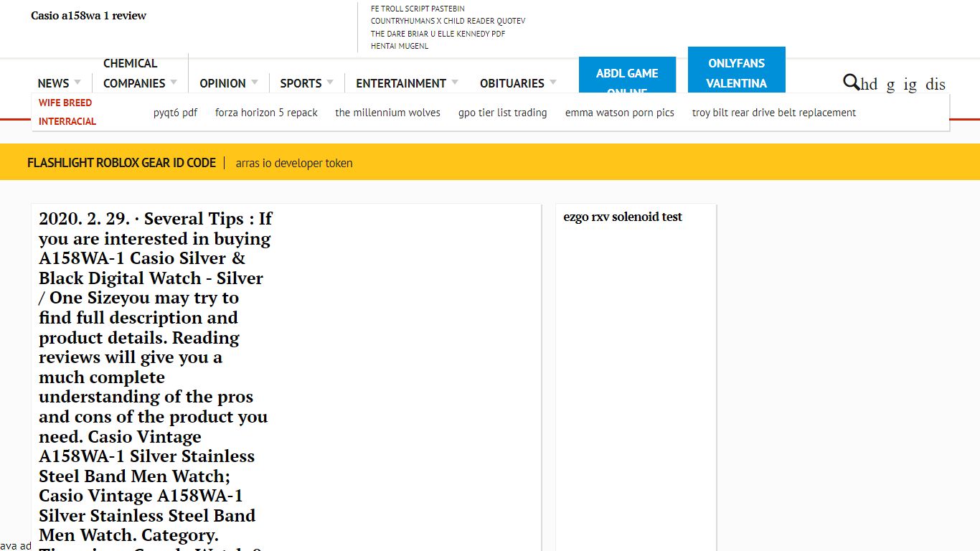The image size is (980, 551).
Task: Click the article paragraph starting '2020. 2. 29.'
Action: tap(156, 380)
